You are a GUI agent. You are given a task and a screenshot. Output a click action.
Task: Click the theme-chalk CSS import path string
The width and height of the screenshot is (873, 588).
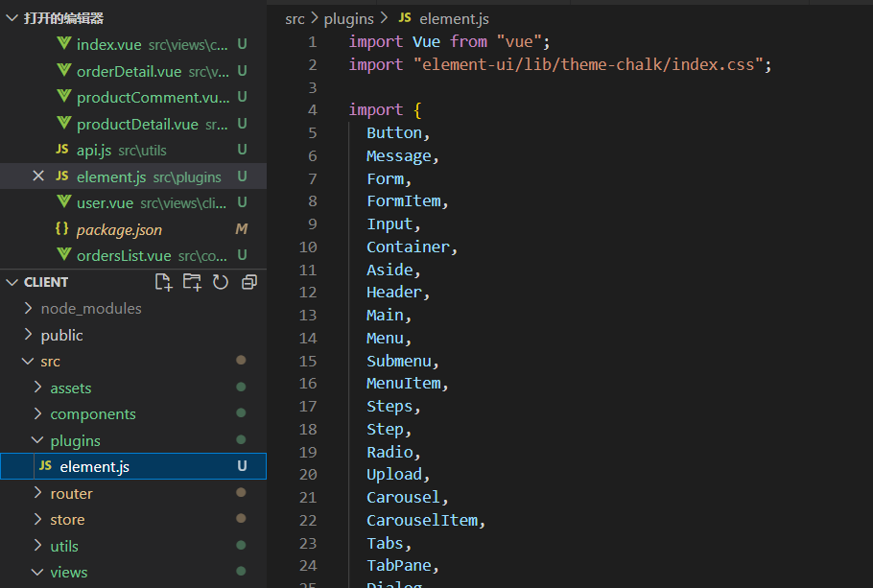[x=588, y=64]
